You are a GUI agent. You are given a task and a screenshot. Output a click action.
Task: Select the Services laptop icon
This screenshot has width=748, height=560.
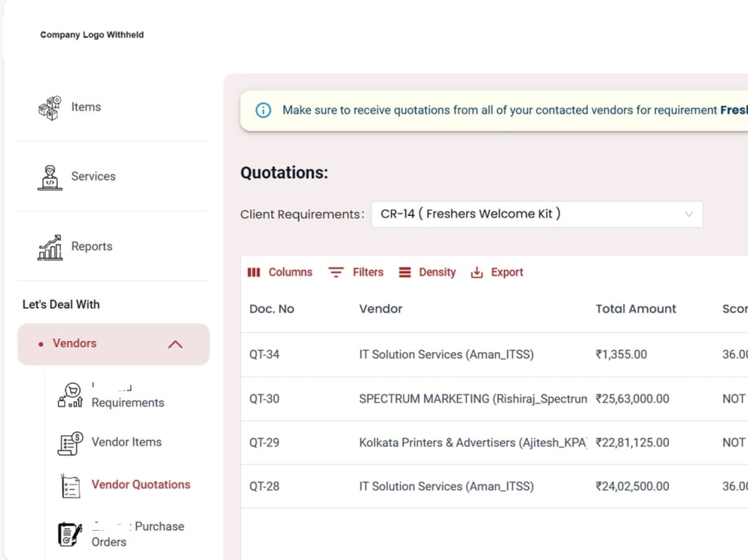point(50,177)
